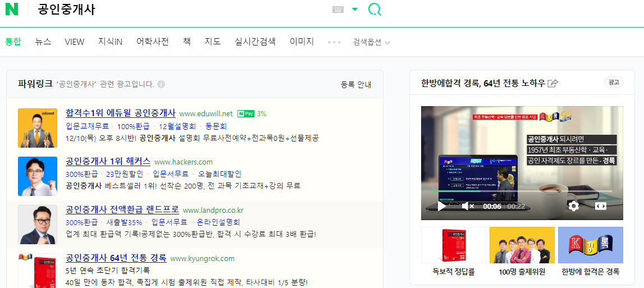The image size is (644, 288).
Task: Show more tabs via three dots
Action: (x=334, y=42)
